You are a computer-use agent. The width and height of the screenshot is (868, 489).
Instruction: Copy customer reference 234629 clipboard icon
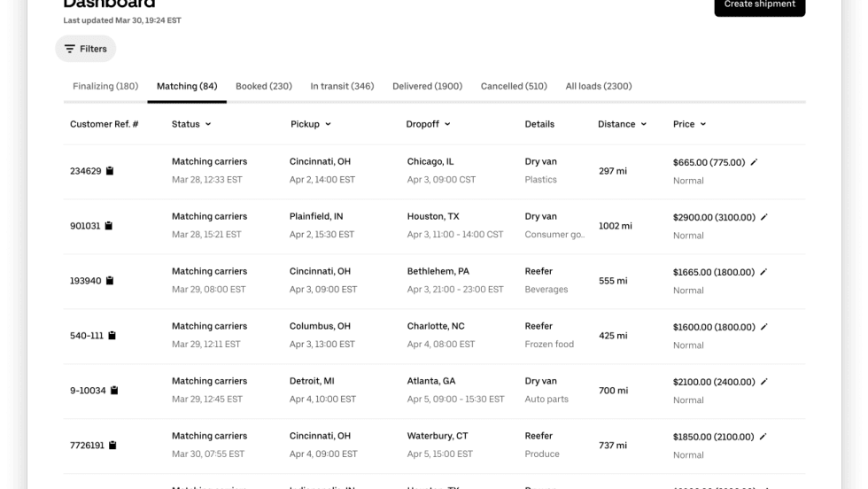click(x=110, y=171)
